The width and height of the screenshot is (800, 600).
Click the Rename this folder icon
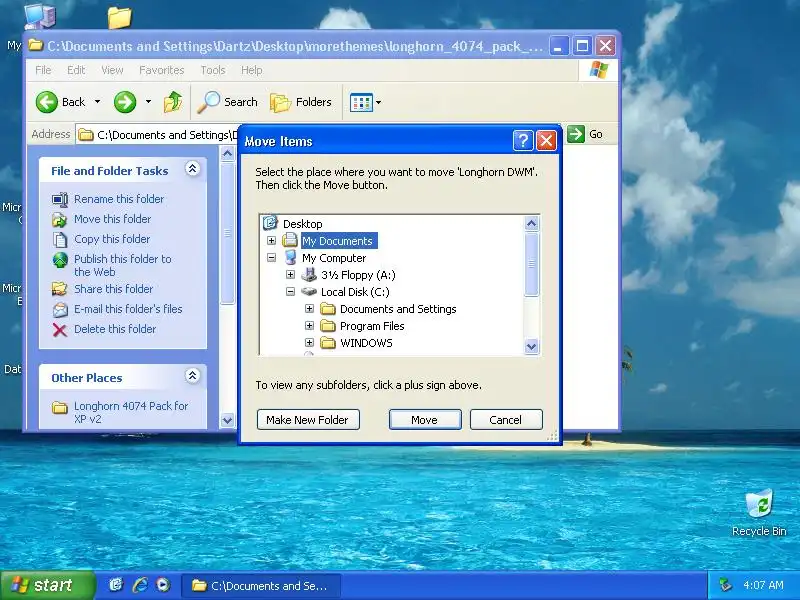pos(60,199)
